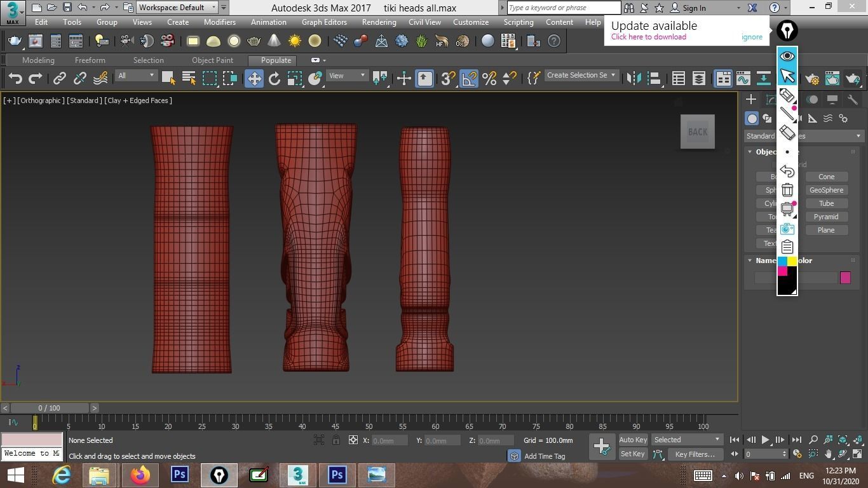The width and height of the screenshot is (868, 488).
Task: Switch to the Object Paint ribbon tab
Action: [x=212, y=60]
